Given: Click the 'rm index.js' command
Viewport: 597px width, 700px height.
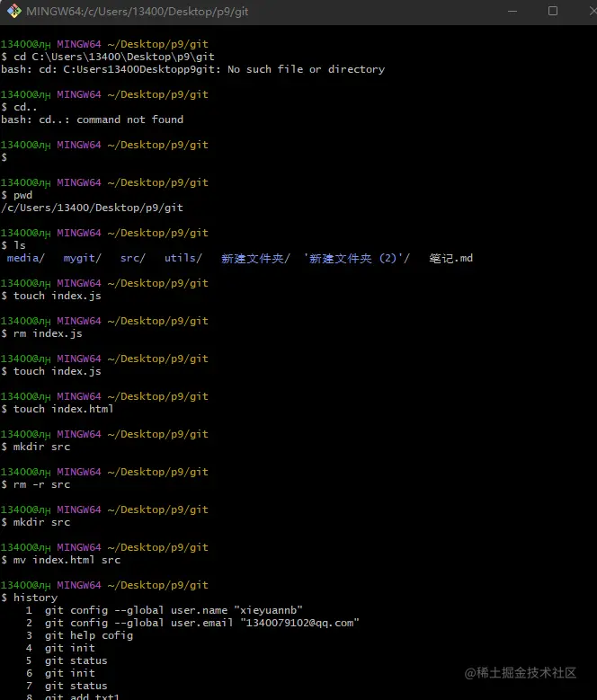Looking at the screenshot, I should 41,333.
